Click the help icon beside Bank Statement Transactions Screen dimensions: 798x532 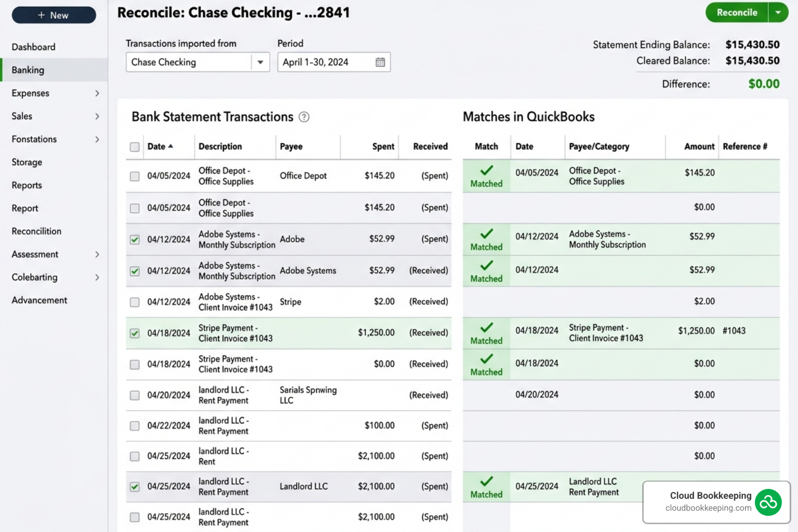[x=304, y=117]
